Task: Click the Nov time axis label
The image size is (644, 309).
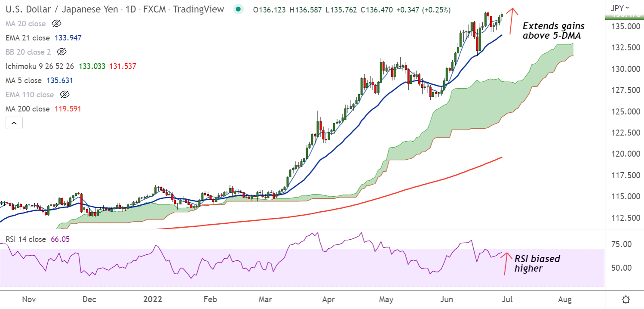Action: pyautogui.click(x=28, y=299)
